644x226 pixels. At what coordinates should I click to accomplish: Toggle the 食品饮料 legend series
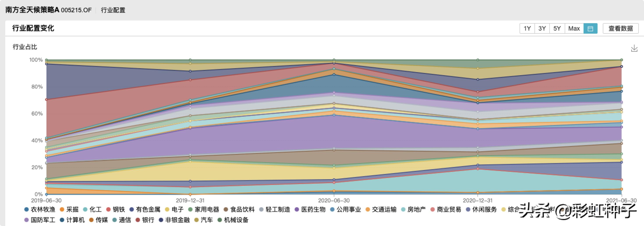(239, 210)
